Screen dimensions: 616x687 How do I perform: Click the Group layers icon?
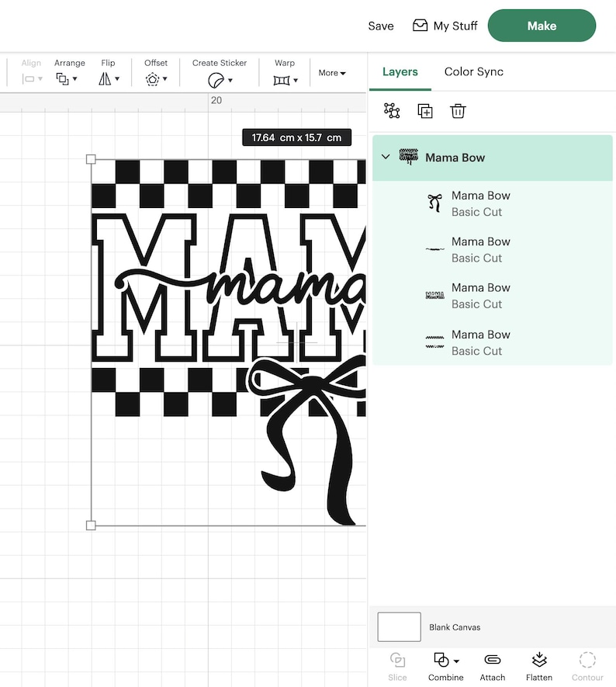point(392,111)
